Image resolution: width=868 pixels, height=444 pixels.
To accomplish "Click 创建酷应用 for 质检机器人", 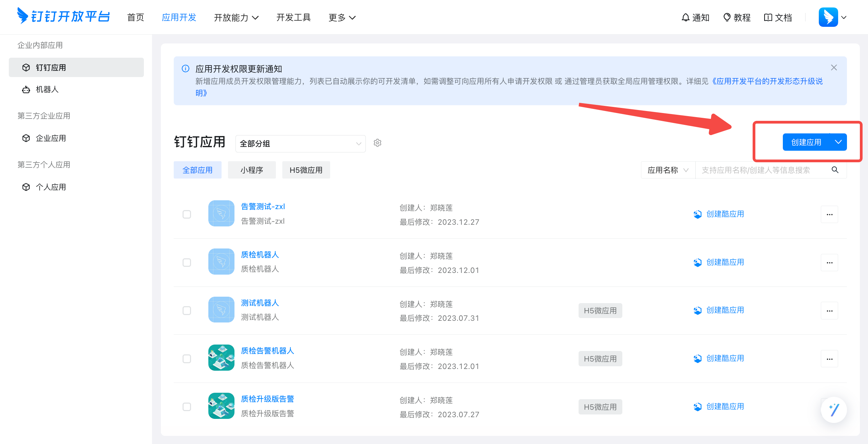I will pos(718,262).
